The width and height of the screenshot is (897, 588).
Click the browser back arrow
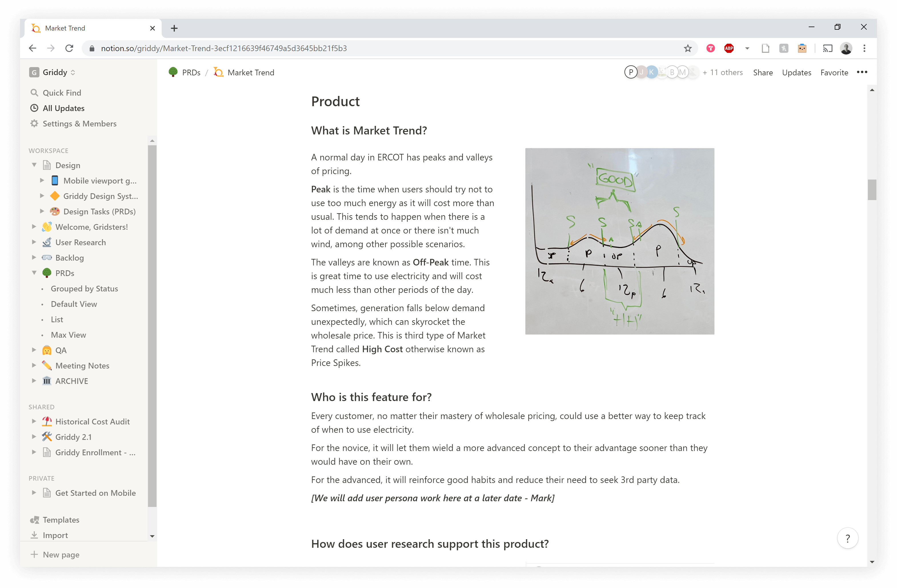click(x=32, y=48)
